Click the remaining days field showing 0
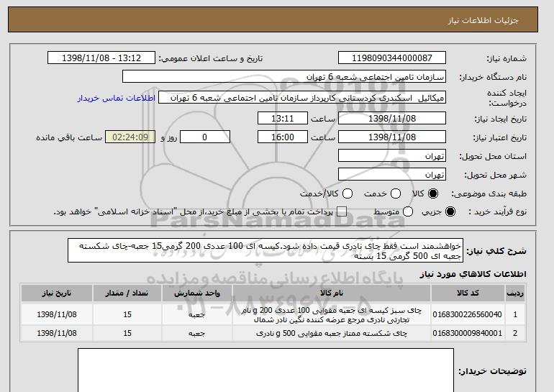 [205, 137]
